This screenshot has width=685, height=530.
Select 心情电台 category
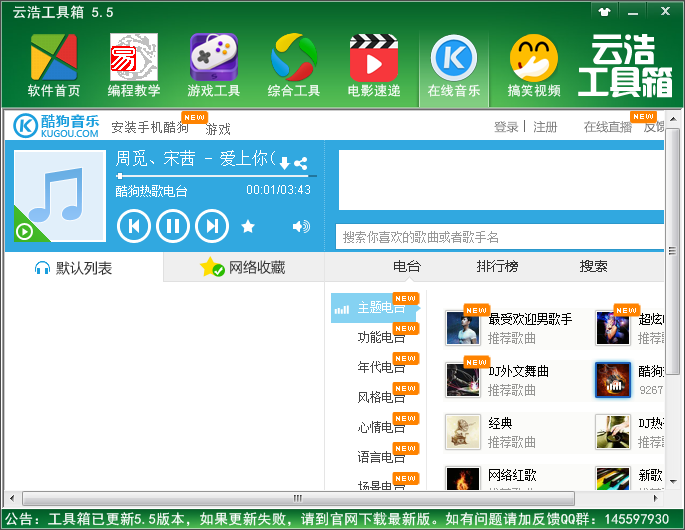381,427
